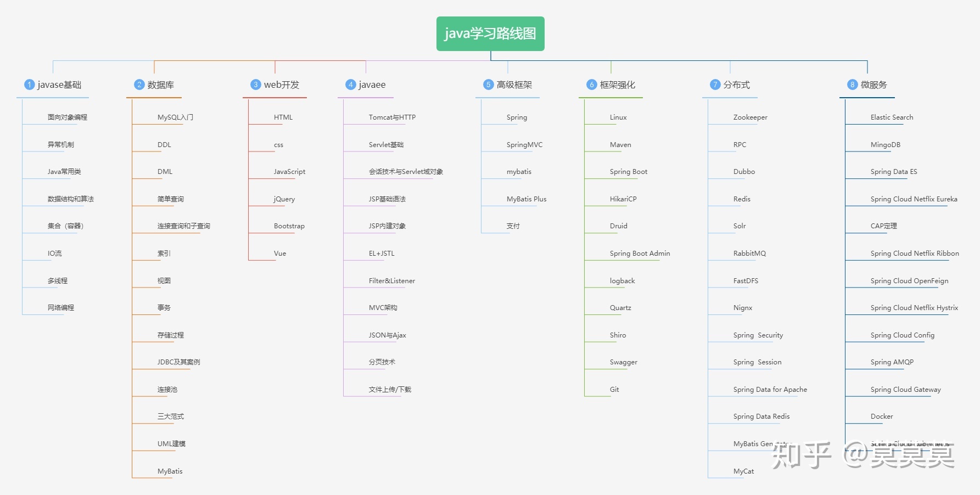Click the Spring Cloud Gateway node
Image resolution: width=980 pixels, height=495 pixels.
[x=906, y=390]
